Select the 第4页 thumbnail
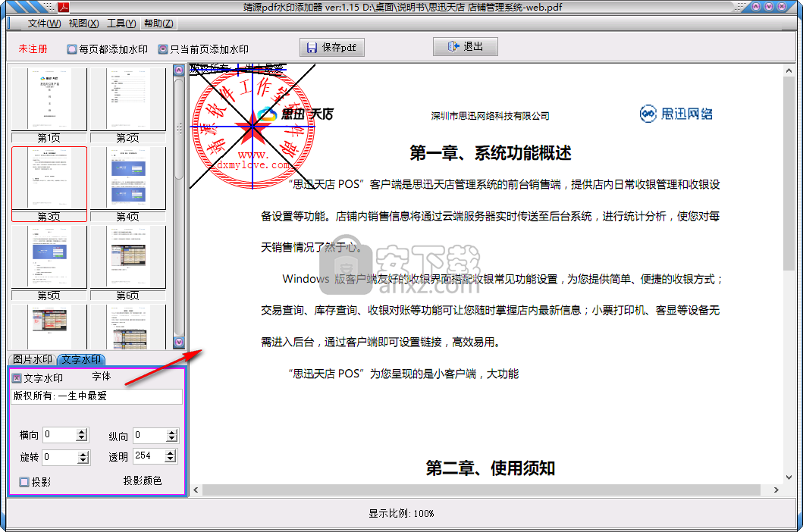 tap(128, 184)
